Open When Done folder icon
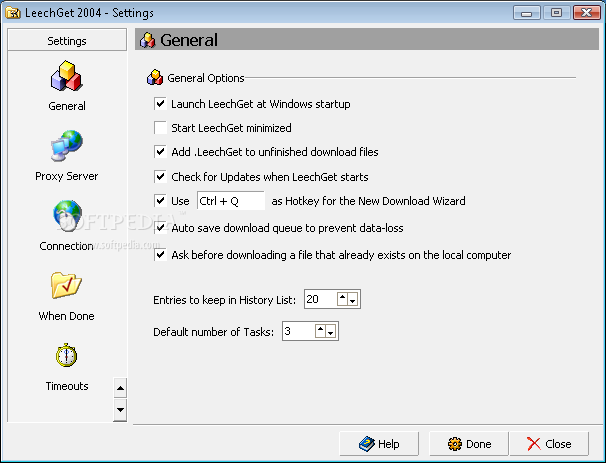 (66, 285)
